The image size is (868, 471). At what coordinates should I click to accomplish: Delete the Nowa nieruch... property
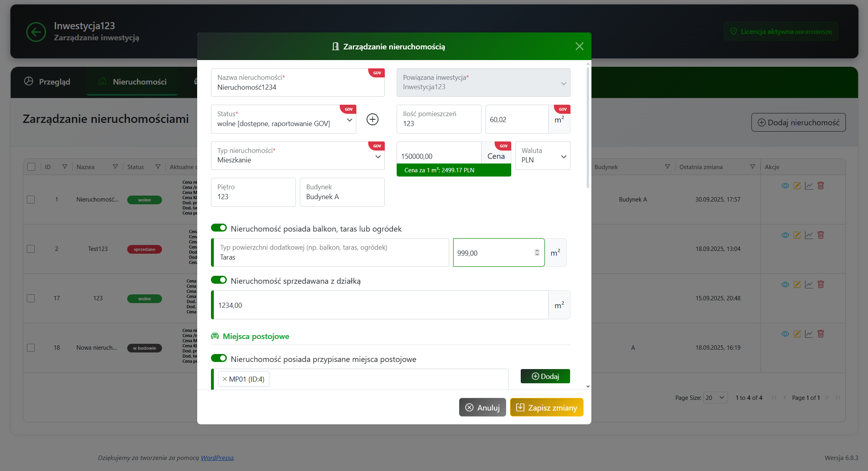coord(821,334)
